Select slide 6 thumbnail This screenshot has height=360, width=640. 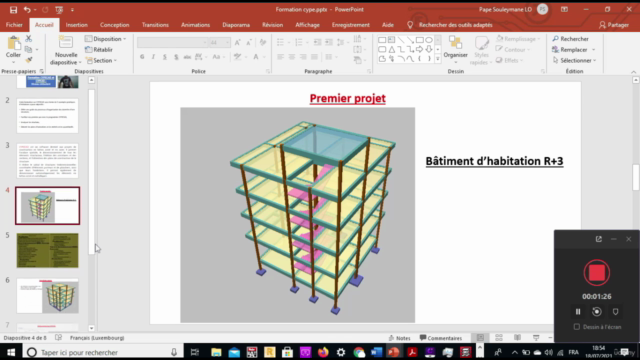pos(47,296)
